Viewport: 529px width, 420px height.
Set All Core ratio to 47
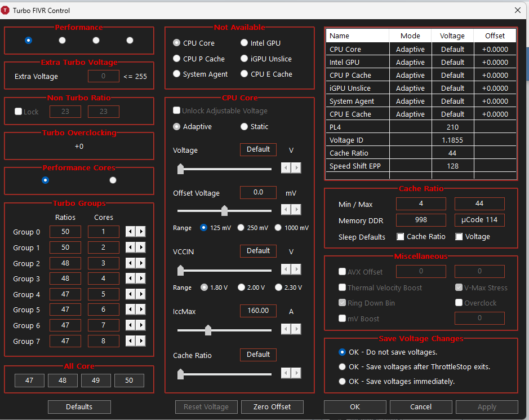click(29, 381)
